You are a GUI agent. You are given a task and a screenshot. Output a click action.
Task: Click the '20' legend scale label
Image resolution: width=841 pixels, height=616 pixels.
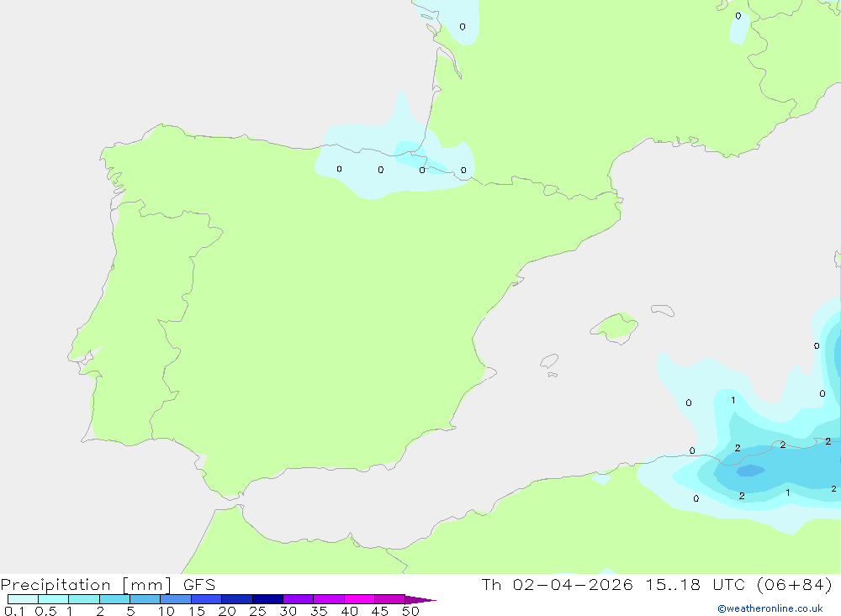(x=227, y=611)
